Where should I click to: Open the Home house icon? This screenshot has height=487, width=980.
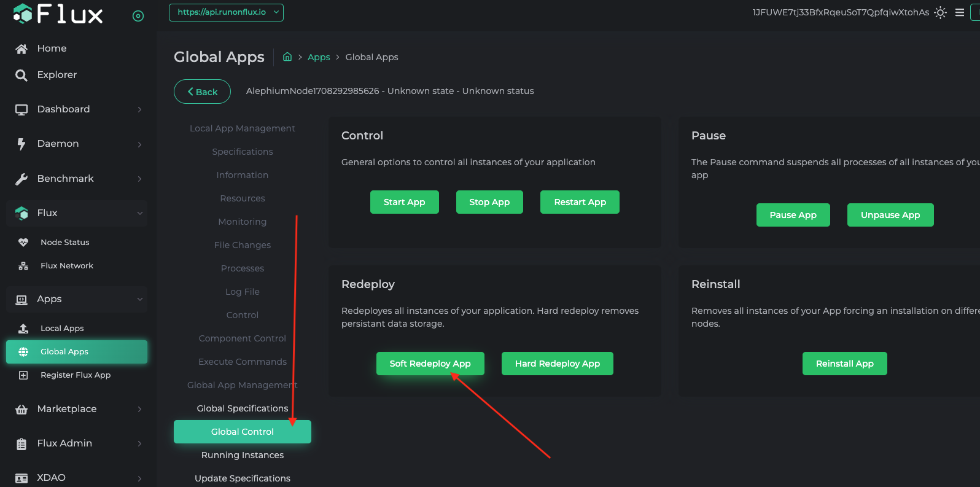pos(21,49)
